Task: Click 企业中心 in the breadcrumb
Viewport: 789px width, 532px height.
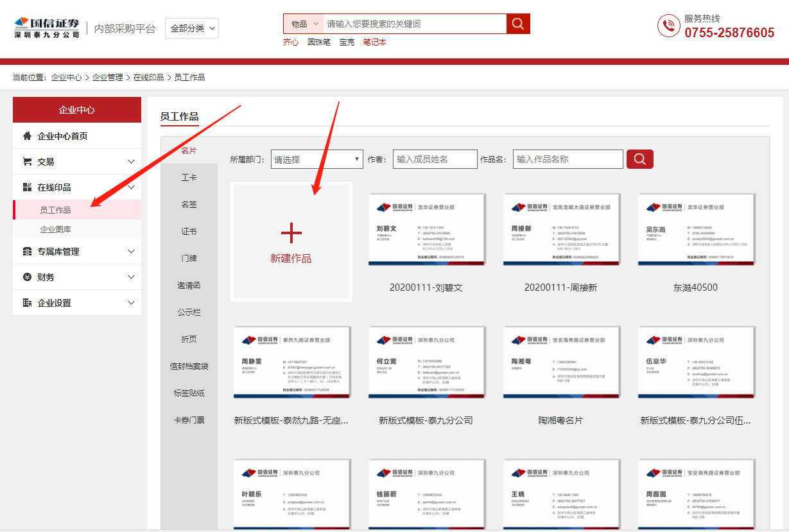Action: point(66,77)
